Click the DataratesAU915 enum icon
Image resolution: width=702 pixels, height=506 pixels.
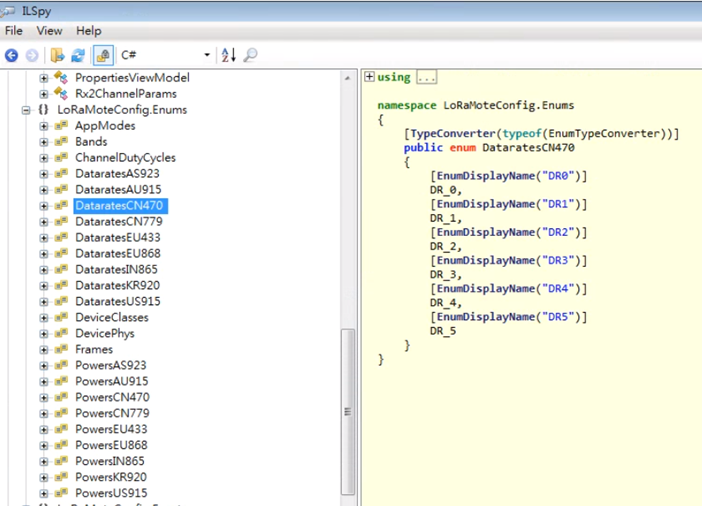[61, 190]
